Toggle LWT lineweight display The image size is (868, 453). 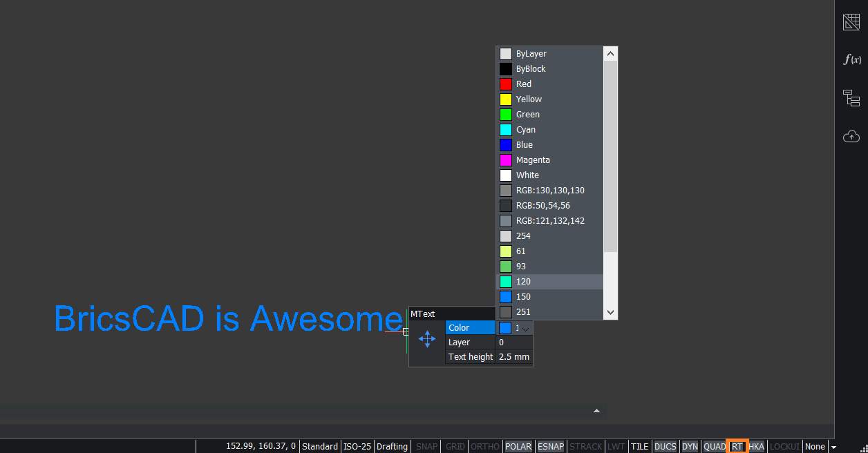click(616, 447)
